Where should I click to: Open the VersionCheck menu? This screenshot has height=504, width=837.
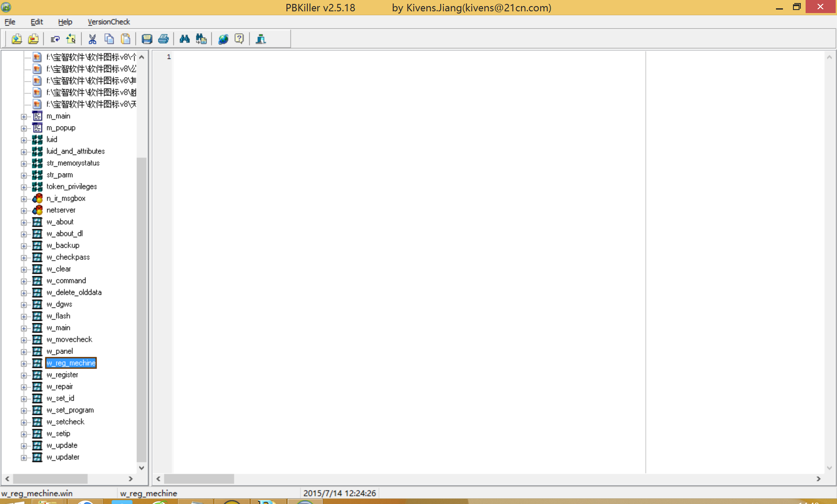coord(109,22)
